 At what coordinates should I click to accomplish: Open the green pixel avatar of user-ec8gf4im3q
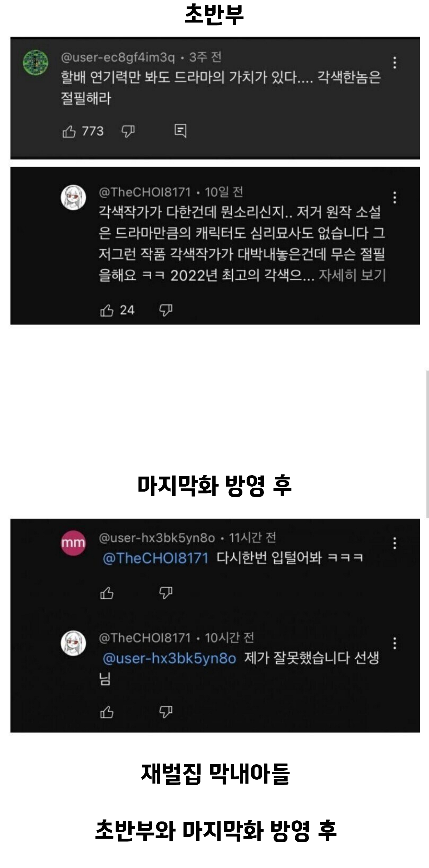point(36,63)
